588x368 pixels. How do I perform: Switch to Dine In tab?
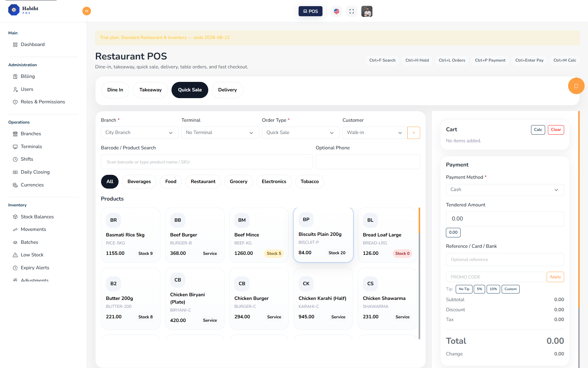point(115,90)
